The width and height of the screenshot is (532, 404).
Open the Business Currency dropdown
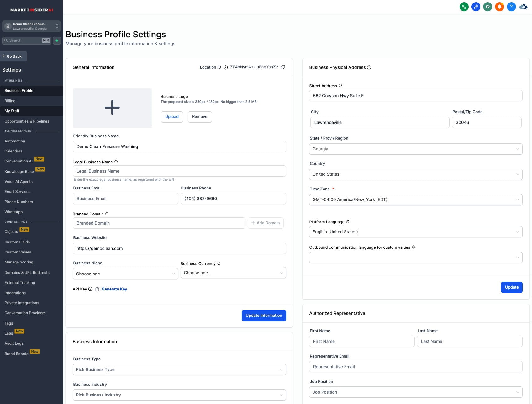pyautogui.click(x=233, y=273)
